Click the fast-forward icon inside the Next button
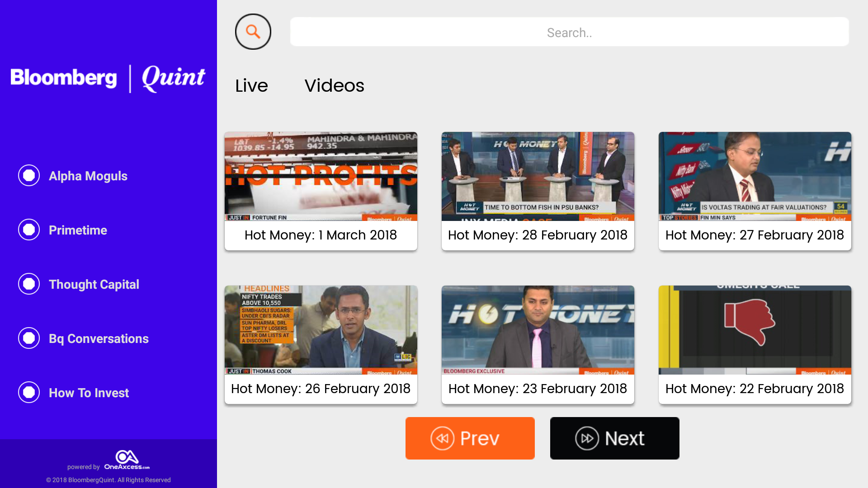Screen dimensions: 868x488 588,438
